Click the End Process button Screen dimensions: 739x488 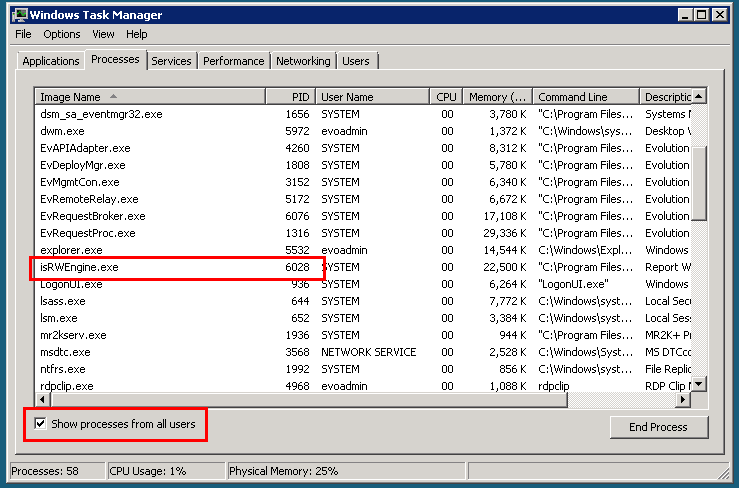(x=658, y=427)
